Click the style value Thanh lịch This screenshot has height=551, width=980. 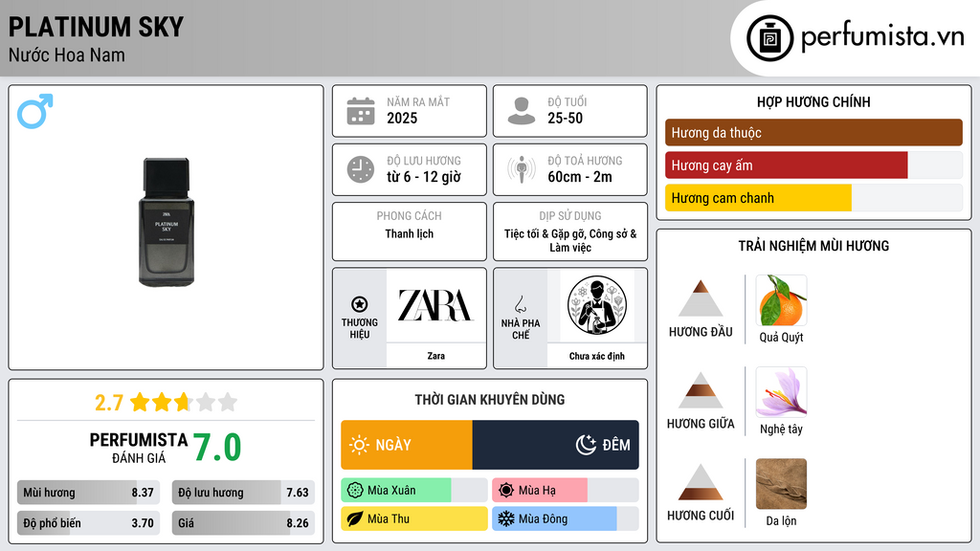pyautogui.click(x=409, y=233)
